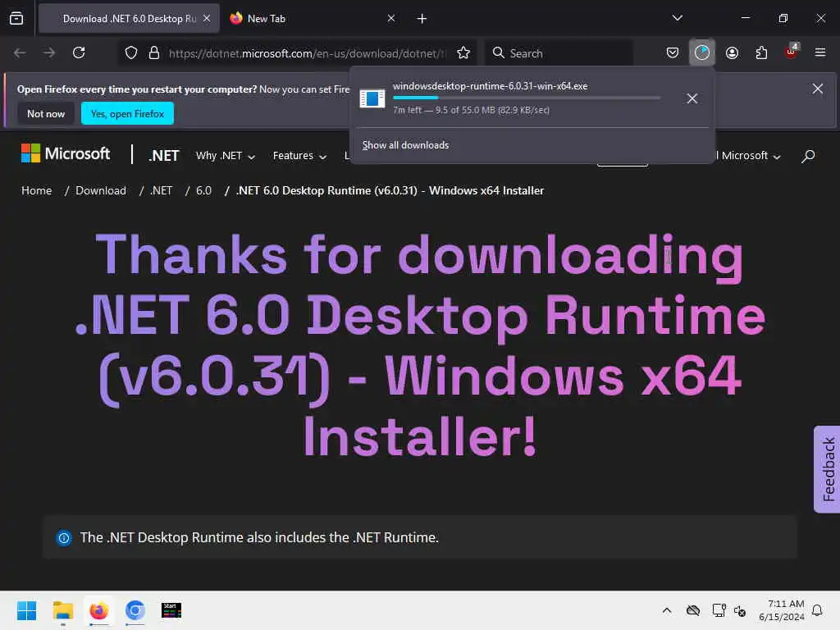Viewport: 840px width, 630px height.
Task: Open the Firefox account menu
Action: (x=732, y=52)
